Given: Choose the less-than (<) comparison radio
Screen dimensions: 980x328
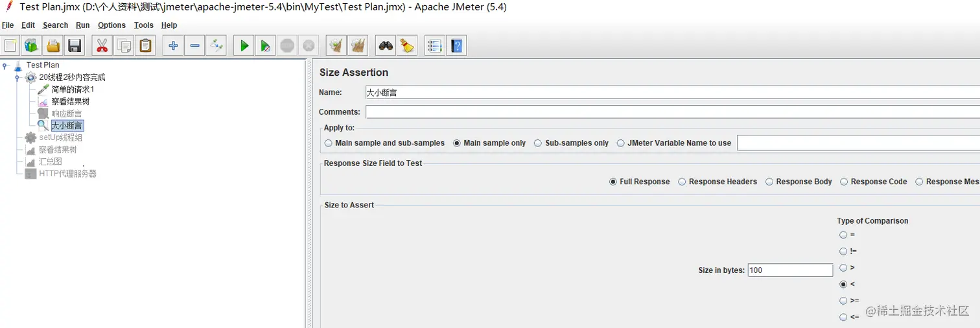Looking at the screenshot, I should tap(843, 284).
